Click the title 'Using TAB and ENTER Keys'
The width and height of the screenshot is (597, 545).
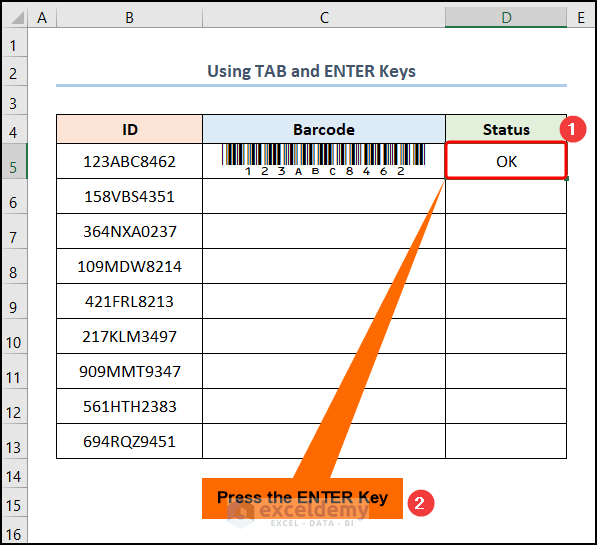pos(311,71)
